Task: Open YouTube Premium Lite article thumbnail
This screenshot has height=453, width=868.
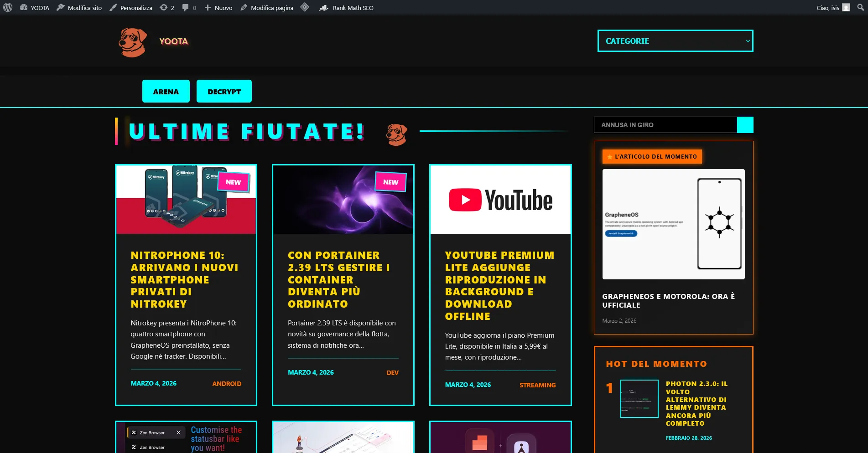Action: pos(500,200)
